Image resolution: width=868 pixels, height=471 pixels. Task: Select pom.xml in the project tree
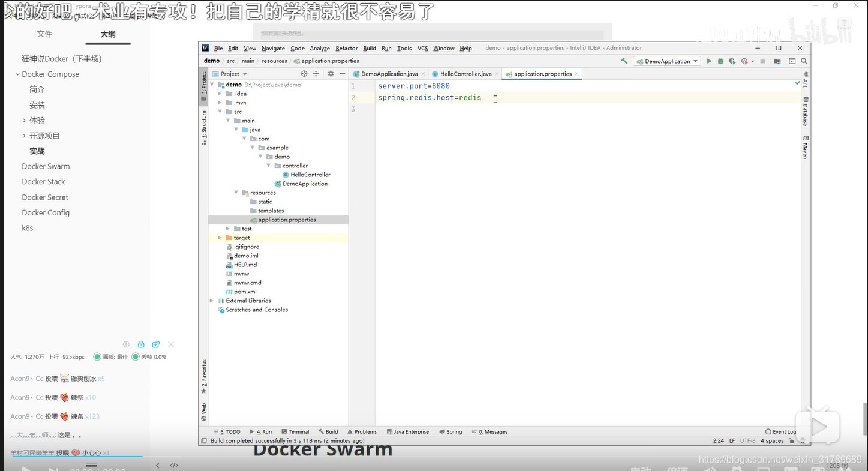(x=245, y=292)
